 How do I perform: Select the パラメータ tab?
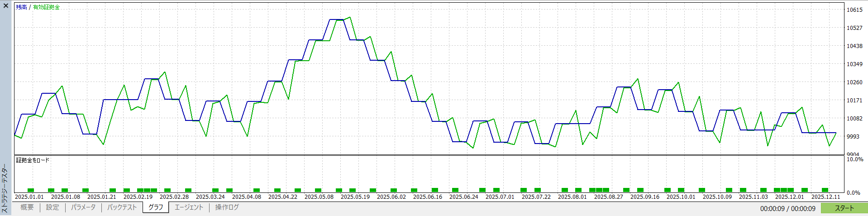pyautogui.click(x=83, y=207)
